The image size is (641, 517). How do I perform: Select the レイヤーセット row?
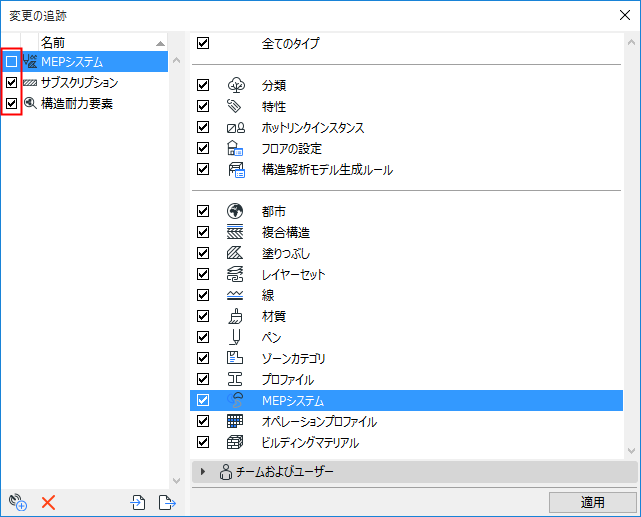[x=406, y=274]
